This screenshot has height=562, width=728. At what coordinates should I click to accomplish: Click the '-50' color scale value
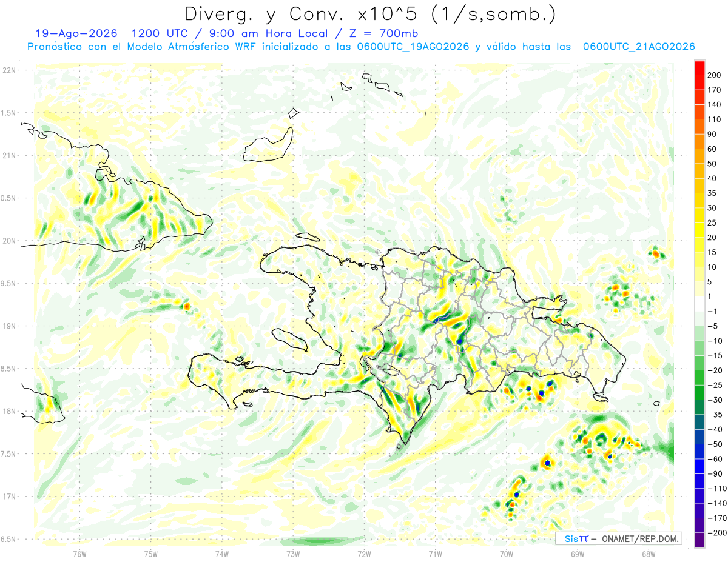(x=715, y=444)
